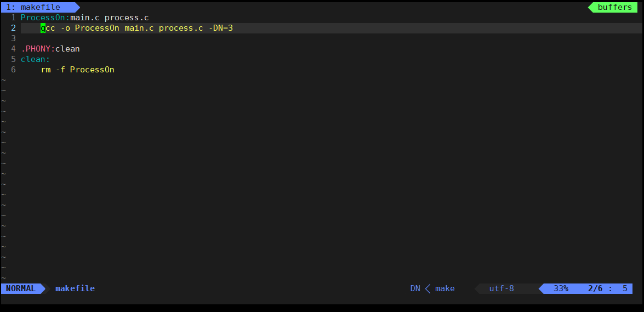Click 'ProcessOn' in the rm command

(92, 70)
